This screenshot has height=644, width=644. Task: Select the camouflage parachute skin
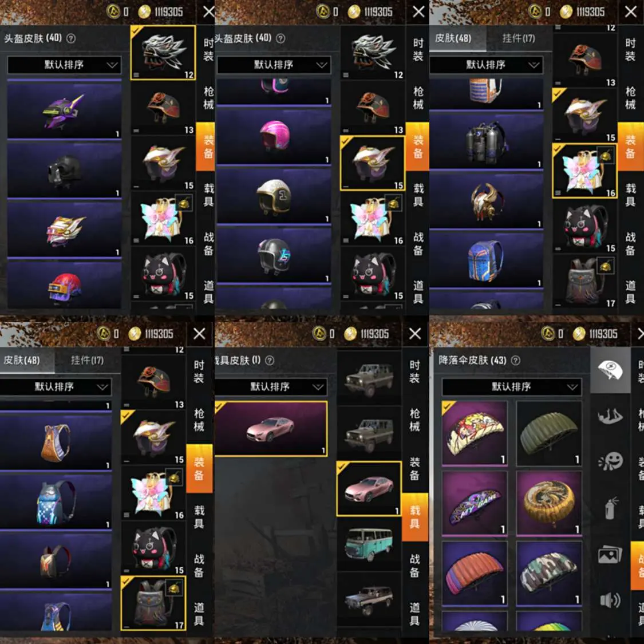pyautogui.click(x=549, y=573)
